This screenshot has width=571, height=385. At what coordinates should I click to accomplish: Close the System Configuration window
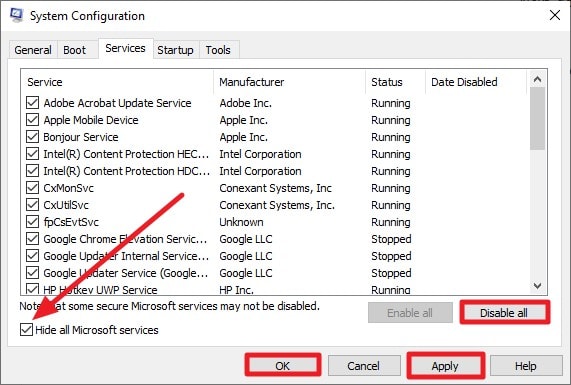[555, 15]
